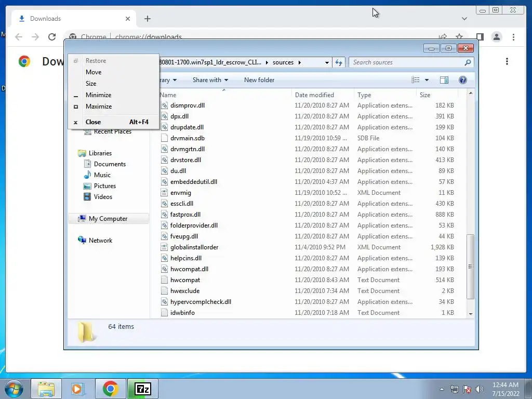The width and height of the screenshot is (532, 399).
Task: Select hwexclude text document
Action: [185, 291]
